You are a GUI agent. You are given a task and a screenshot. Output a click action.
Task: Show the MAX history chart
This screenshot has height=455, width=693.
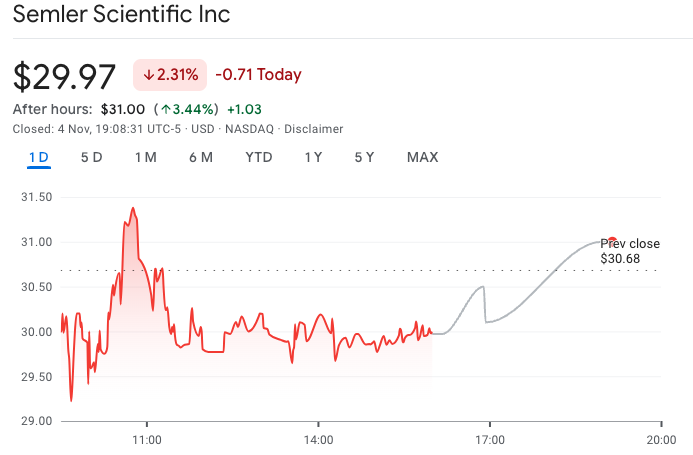(x=422, y=157)
